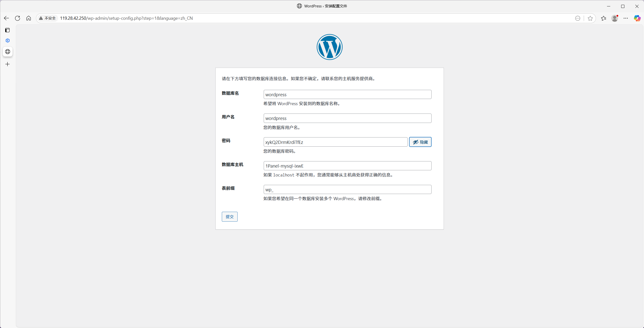Hide the database password using 隐藏
The height and width of the screenshot is (328, 644).
[420, 142]
